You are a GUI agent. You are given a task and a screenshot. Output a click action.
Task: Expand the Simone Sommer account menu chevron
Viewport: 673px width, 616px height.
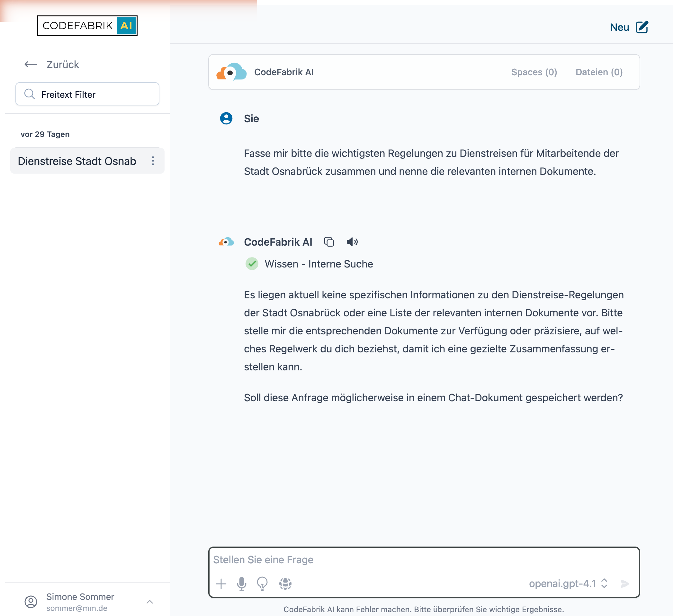150,602
